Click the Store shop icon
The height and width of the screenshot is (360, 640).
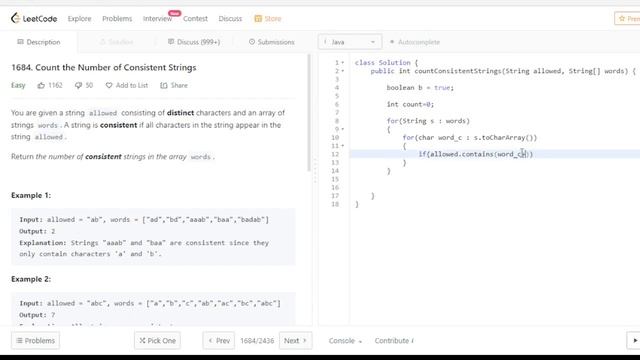258,18
